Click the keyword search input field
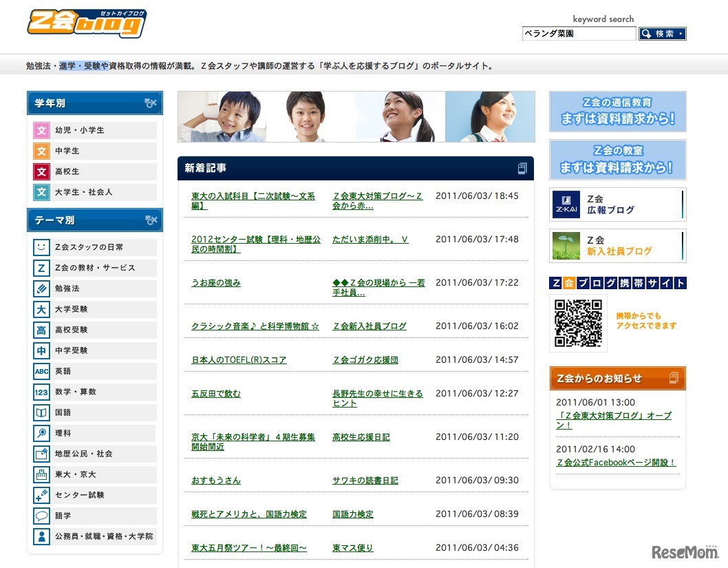Image resolution: width=728 pixels, height=568 pixels. (579, 34)
